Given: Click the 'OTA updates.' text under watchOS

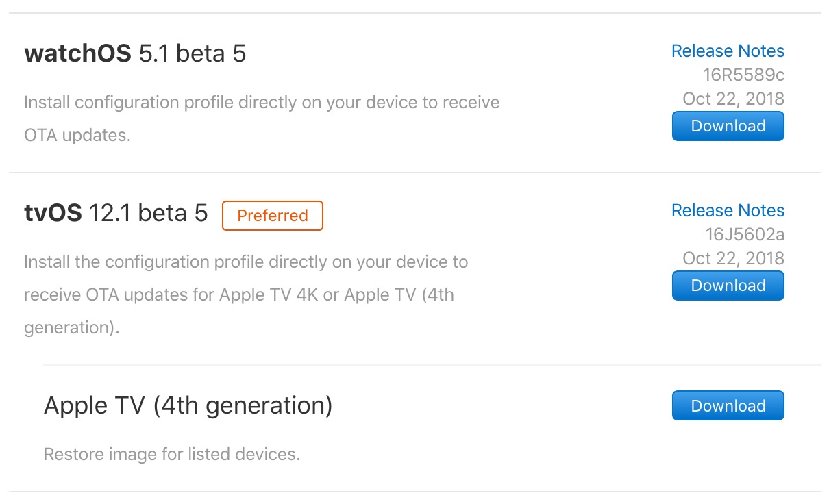Looking at the screenshot, I should pos(77,135).
